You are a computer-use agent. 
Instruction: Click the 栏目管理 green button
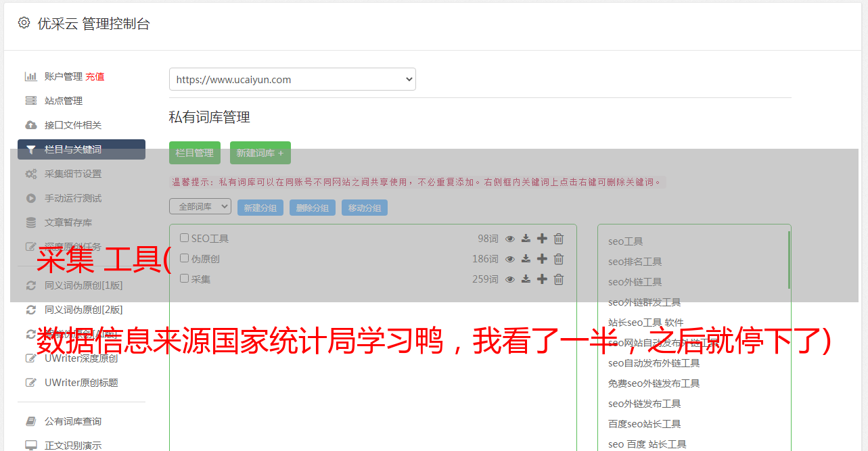195,153
